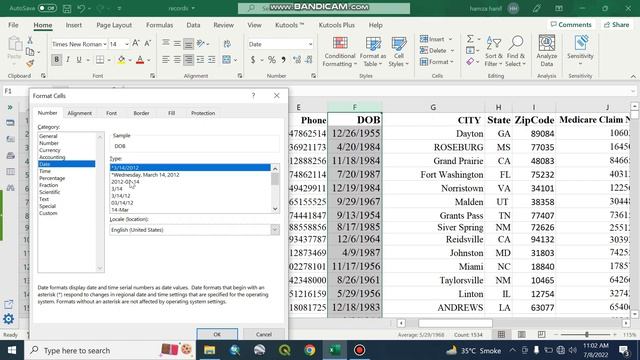This screenshot has width=640, height=360.
Task: Switch to Page Layout view icon
Action: pos(521,335)
